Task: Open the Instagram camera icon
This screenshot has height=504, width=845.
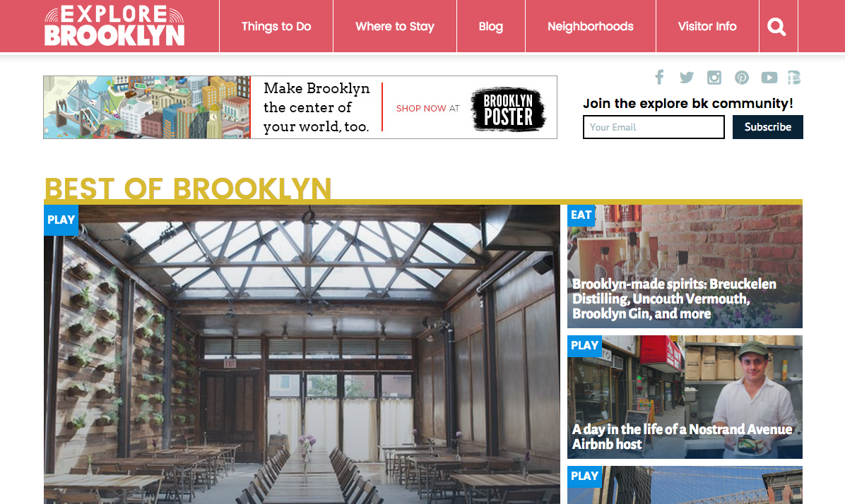Action: click(x=714, y=78)
